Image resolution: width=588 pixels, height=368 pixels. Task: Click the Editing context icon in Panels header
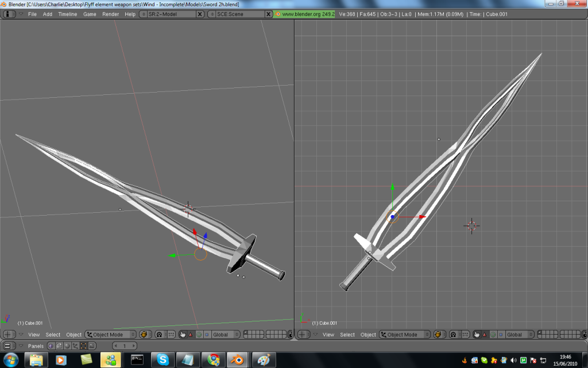click(84, 346)
